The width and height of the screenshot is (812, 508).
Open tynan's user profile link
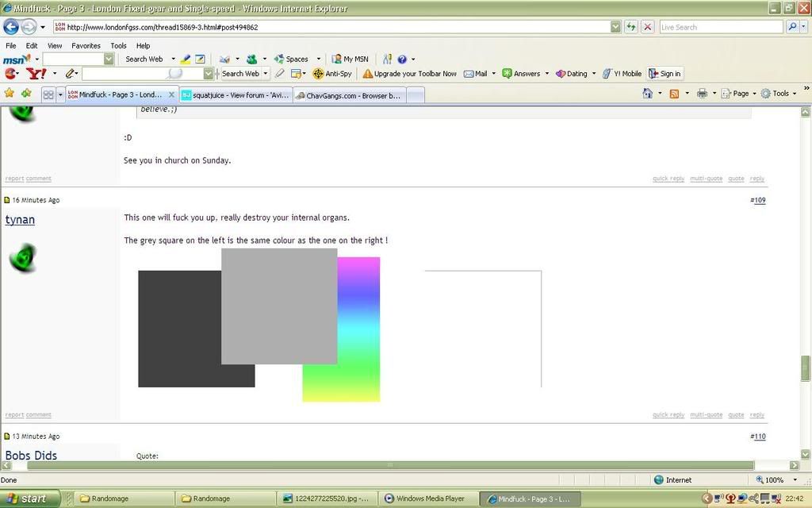(20, 220)
